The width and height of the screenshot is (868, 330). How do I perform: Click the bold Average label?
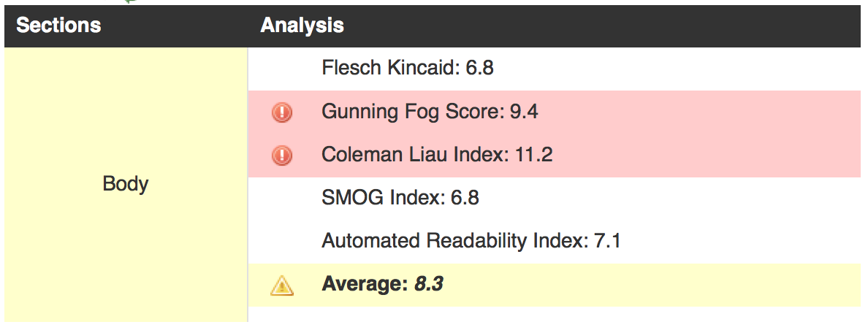(365, 284)
